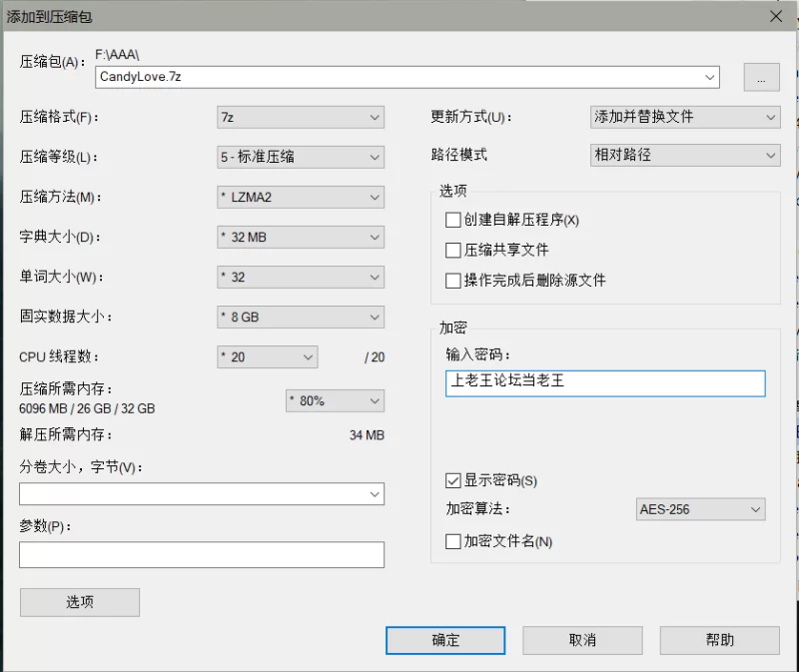
Task: Click the 34 MB decompression memory value
Action: (x=367, y=435)
